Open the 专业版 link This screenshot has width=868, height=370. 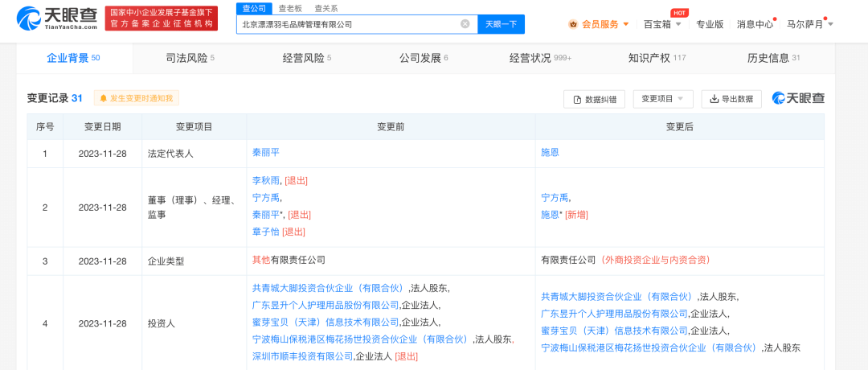point(710,24)
